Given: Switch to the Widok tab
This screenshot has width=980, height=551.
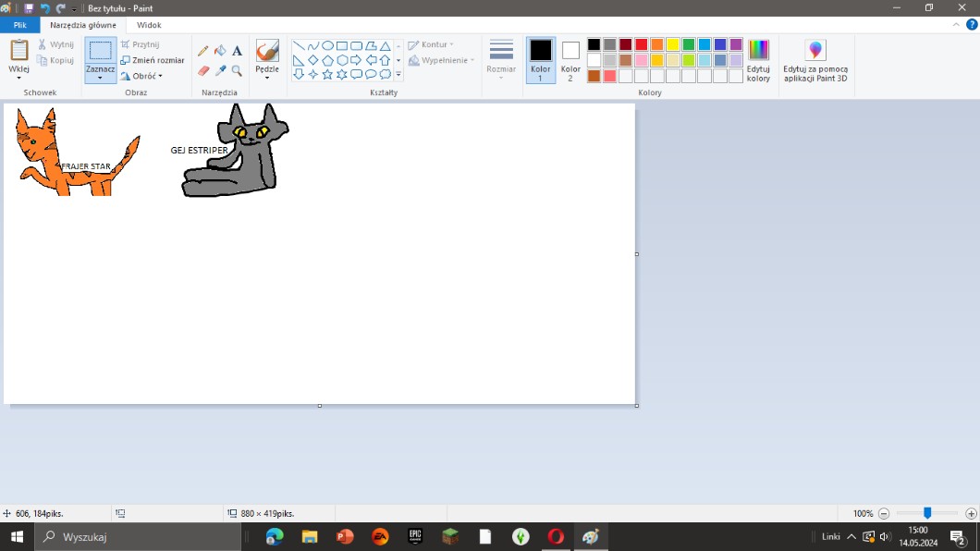Looking at the screenshot, I should click(x=148, y=26).
